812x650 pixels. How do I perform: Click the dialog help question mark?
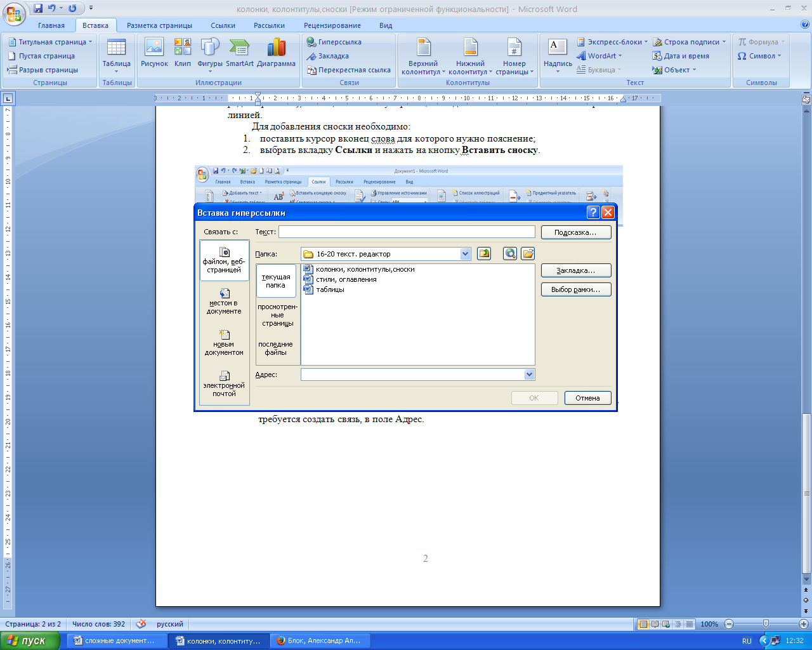pos(593,213)
